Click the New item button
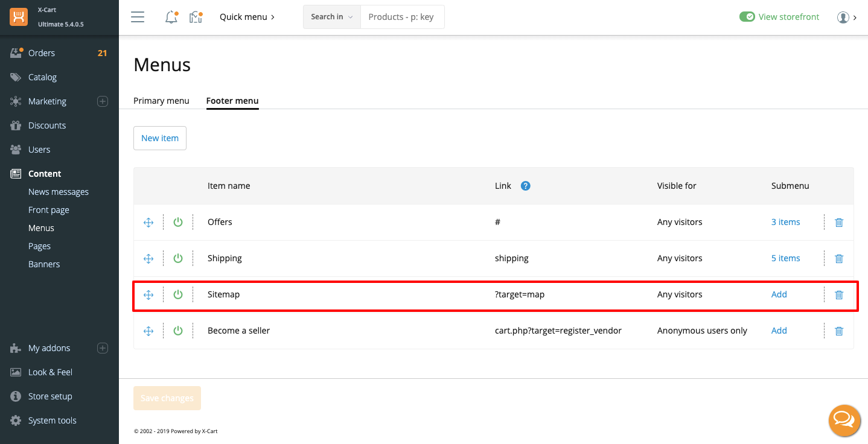 click(160, 138)
